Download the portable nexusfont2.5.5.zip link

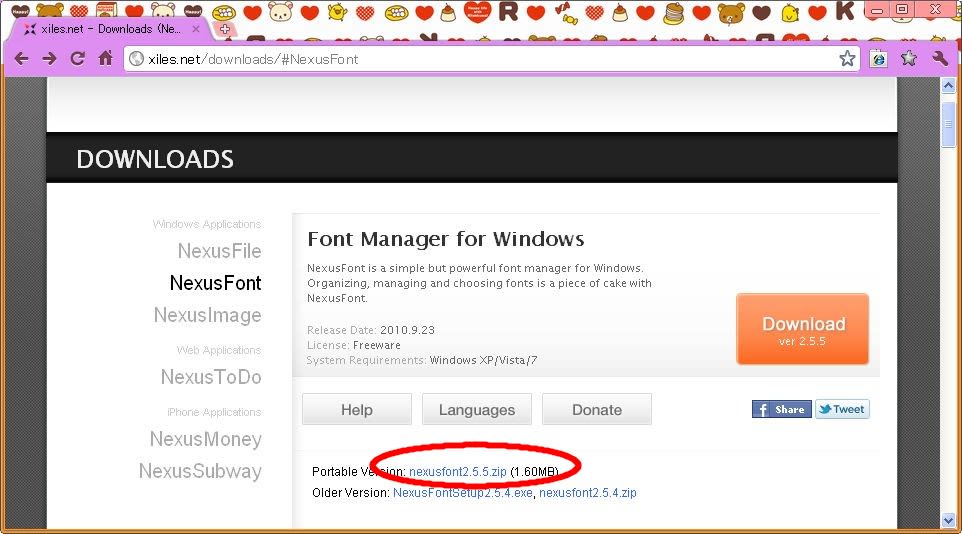tap(457, 471)
